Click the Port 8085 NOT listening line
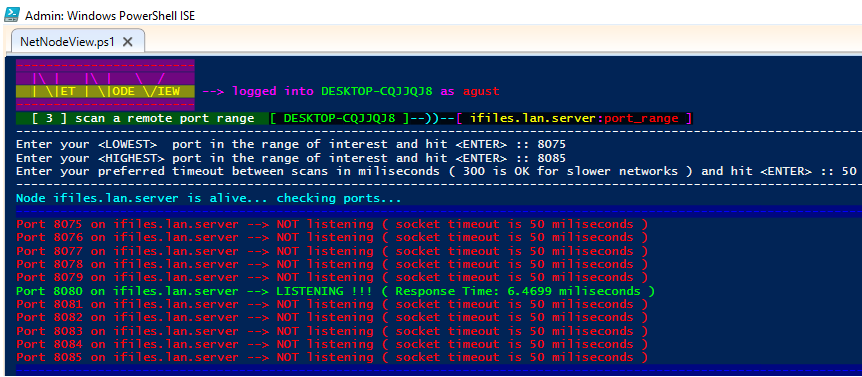Viewport: 862px width, 377px height. (x=332, y=358)
